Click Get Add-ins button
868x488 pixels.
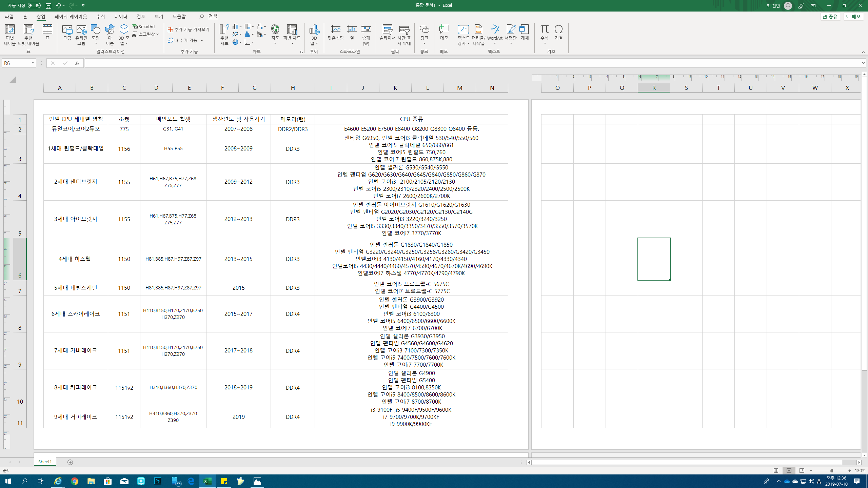(x=189, y=29)
